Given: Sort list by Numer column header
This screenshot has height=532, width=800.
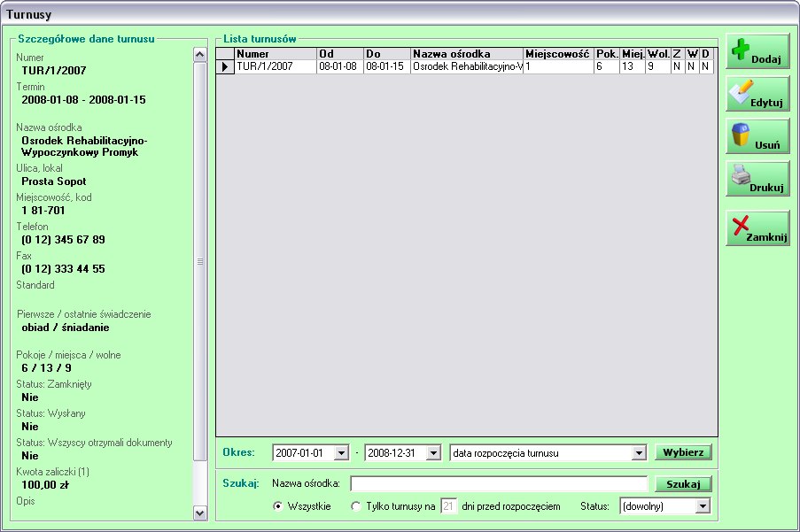Looking at the screenshot, I should tap(275, 54).
